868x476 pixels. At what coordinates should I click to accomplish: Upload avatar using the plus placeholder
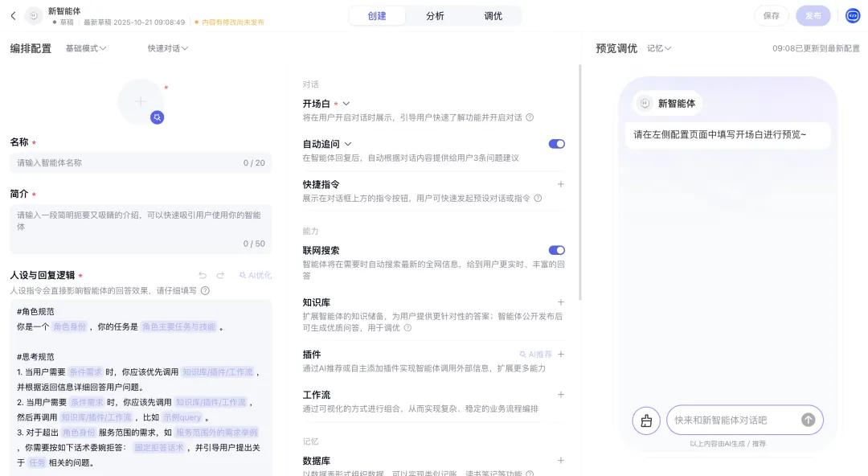point(141,101)
